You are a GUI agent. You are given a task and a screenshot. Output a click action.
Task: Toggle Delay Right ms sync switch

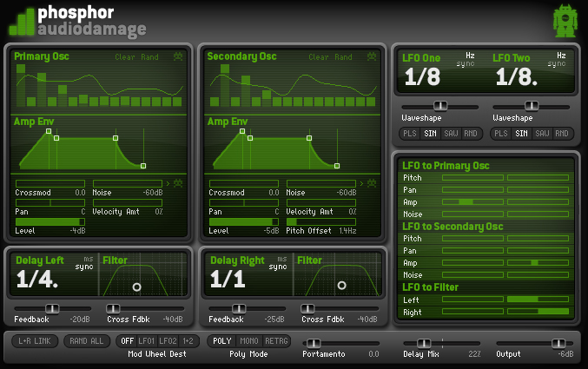[x=278, y=263]
